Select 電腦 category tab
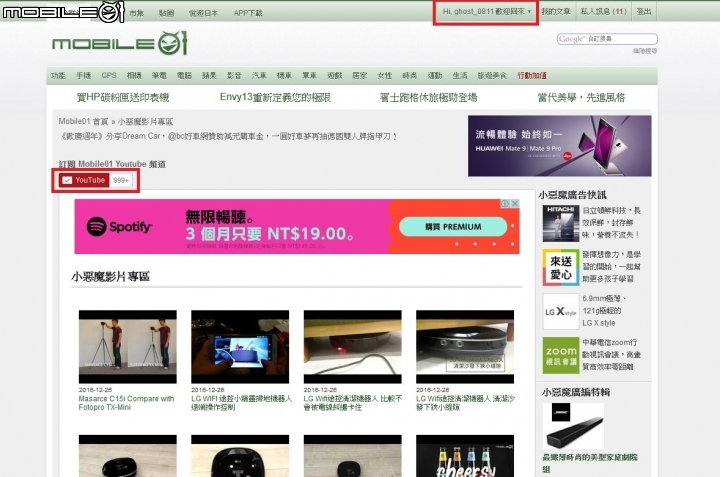 tap(184, 75)
